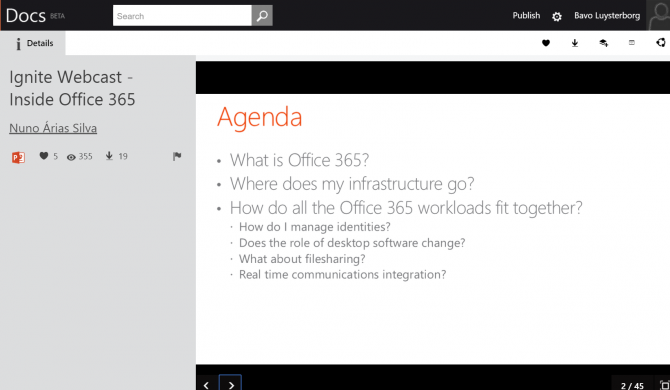Click the share icon at the toolbar's right end

coord(661,42)
